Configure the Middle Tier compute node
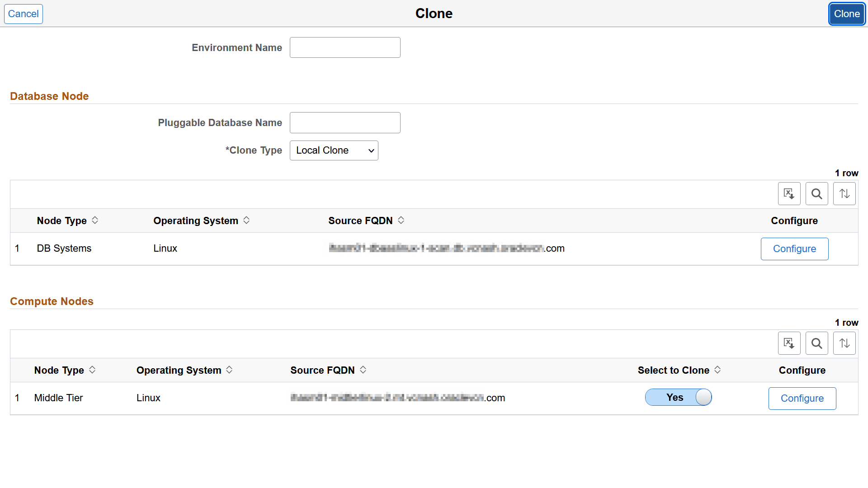868x488 pixels. (802, 398)
